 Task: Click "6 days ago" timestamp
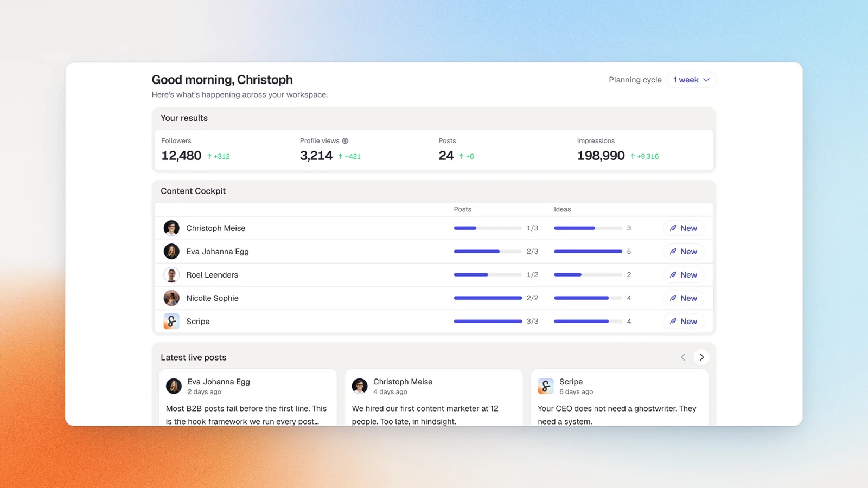click(576, 392)
